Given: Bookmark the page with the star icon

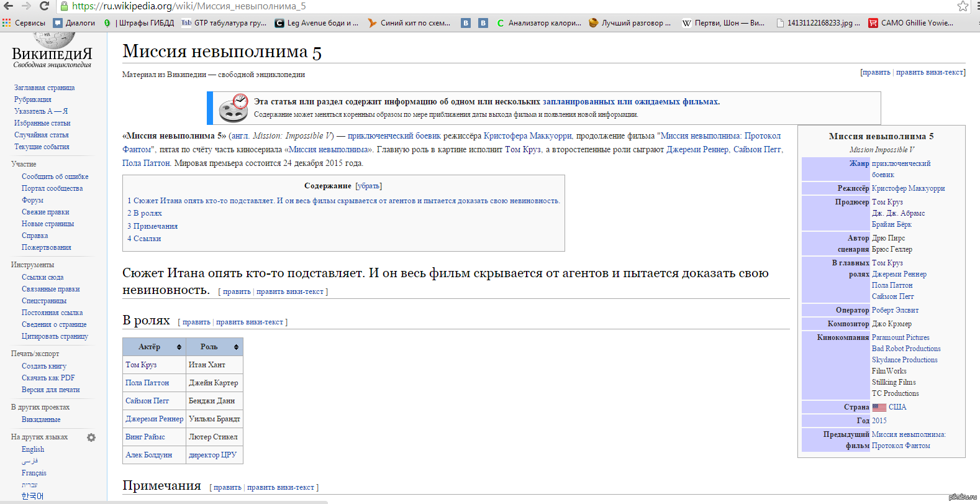Looking at the screenshot, I should [x=963, y=6].
